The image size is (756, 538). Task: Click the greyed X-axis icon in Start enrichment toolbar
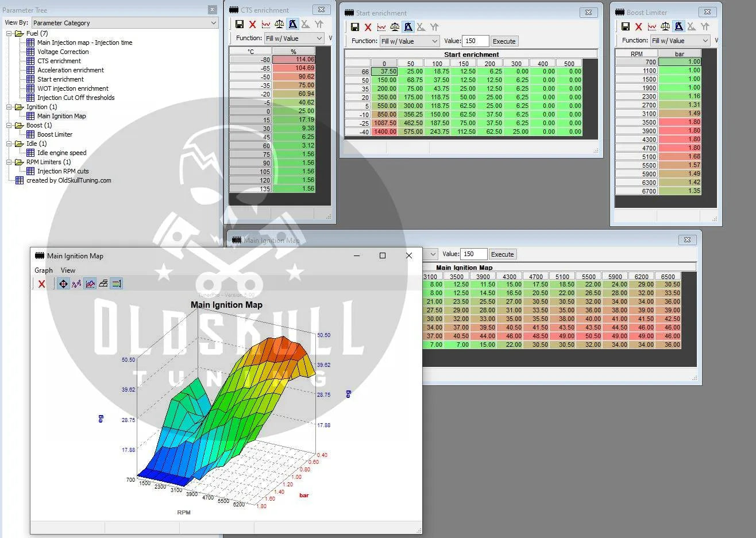pos(421,27)
